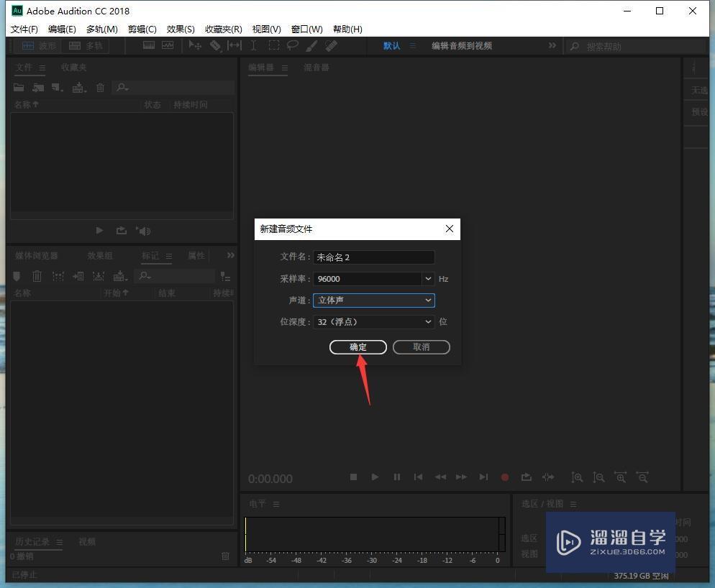The width and height of the screenshot is (715, 588).
Task: Click insert into multitrack icon in 文件 panel
Action: coord(79,87)
